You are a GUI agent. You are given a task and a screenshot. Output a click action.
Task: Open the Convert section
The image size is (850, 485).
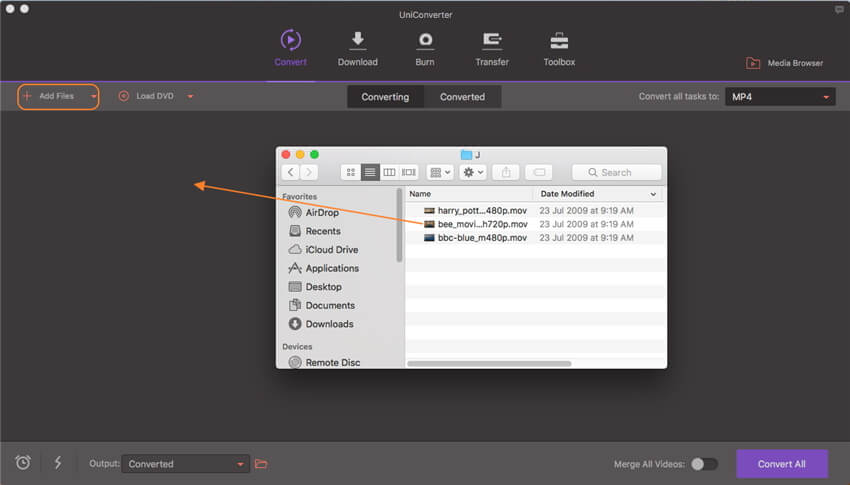coord(291,48)
